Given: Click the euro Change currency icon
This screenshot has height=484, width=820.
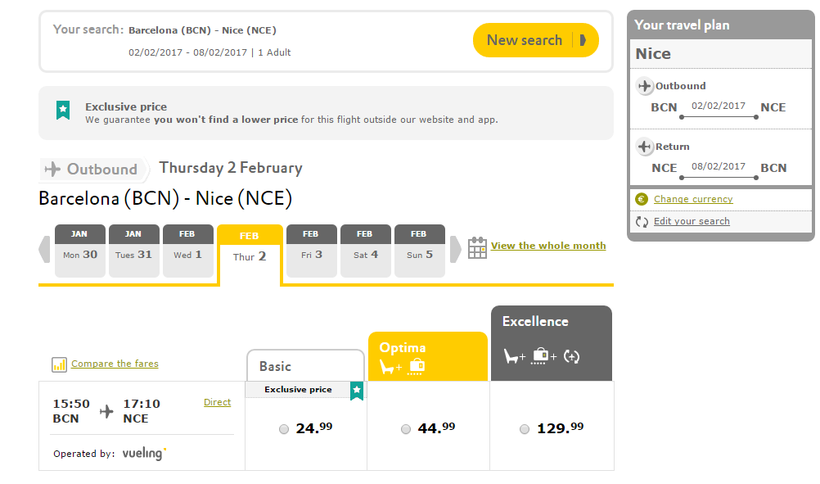Looking at the screenshot, I should (641, 199).
